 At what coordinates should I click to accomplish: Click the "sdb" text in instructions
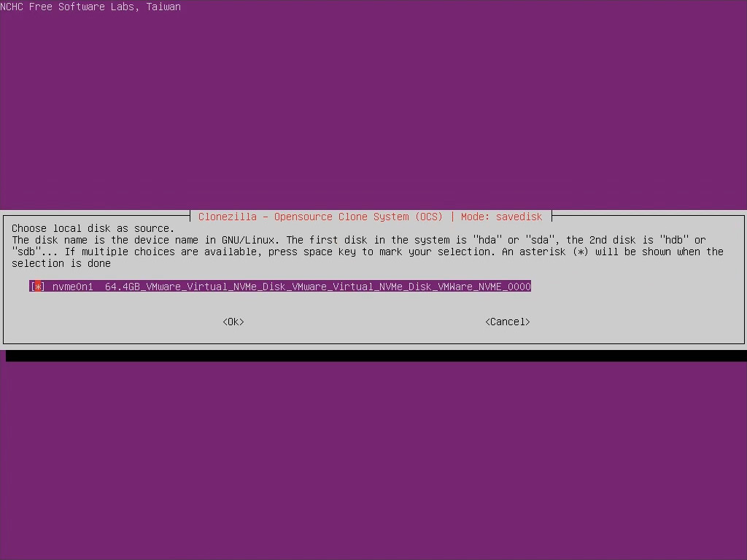coord(26,252)
